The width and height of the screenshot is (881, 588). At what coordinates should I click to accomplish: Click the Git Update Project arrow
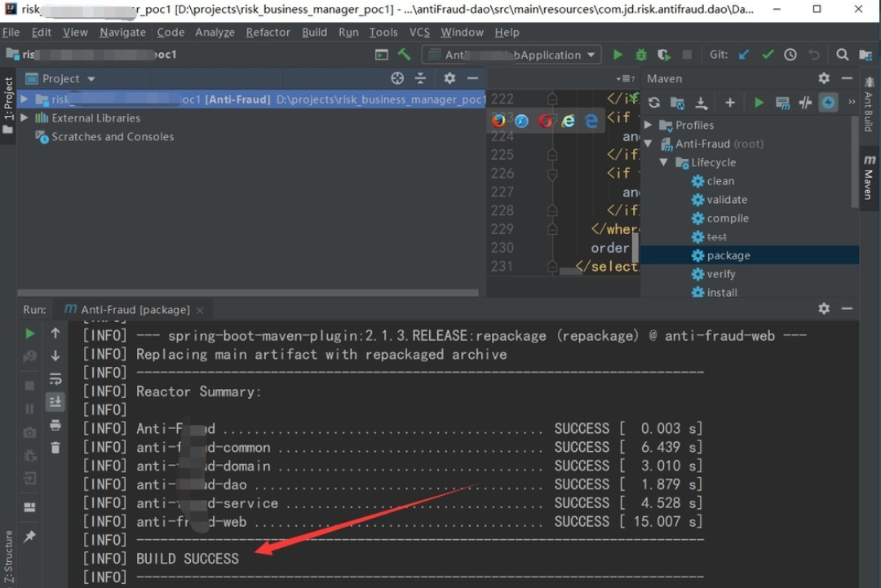coord(743,55)
